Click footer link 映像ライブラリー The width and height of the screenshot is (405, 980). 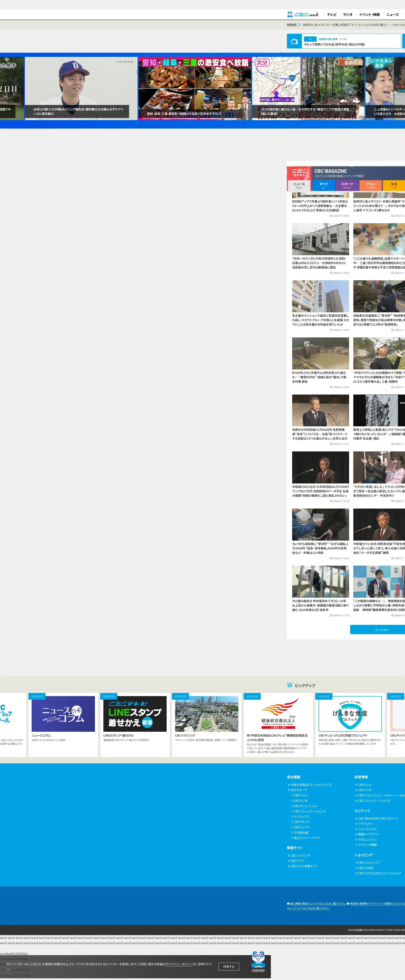369,834
